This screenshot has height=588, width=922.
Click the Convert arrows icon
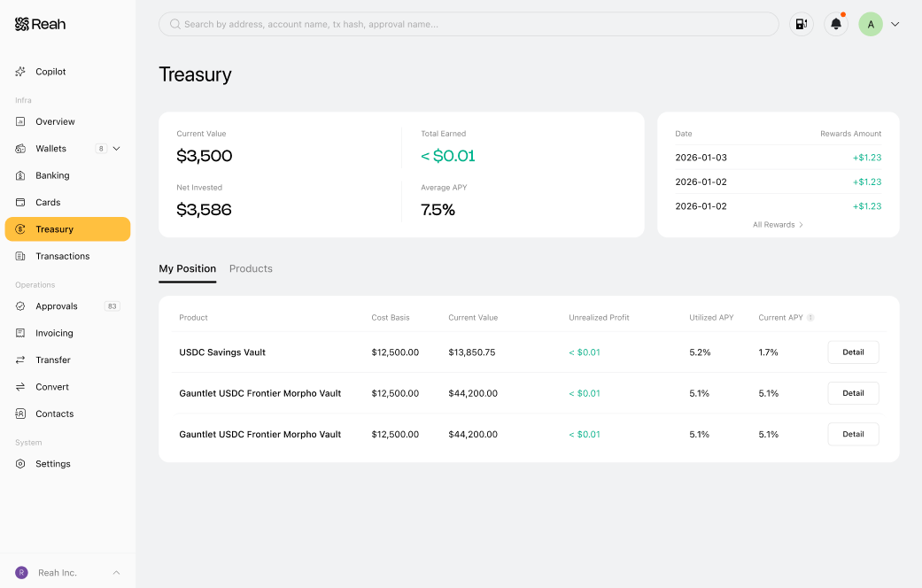20,387
